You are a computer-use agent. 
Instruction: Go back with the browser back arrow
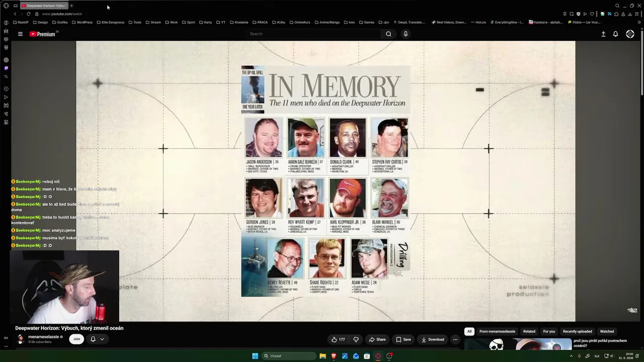point(15,14)
